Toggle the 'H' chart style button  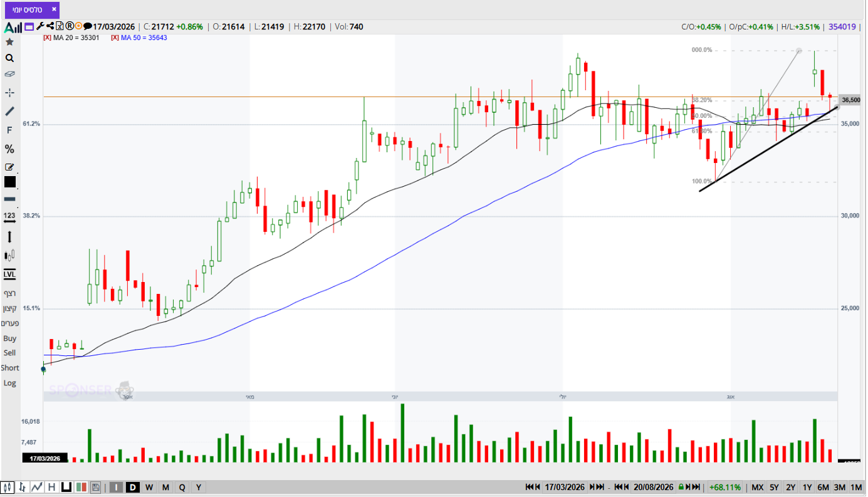pyautogui.click(x=51, y=487)
